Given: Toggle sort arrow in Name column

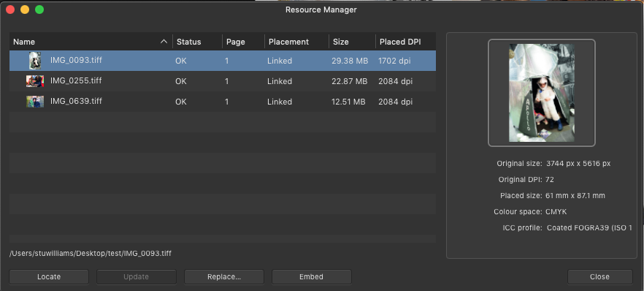Looking at the screenshot, I should click(x=164, y=42).
